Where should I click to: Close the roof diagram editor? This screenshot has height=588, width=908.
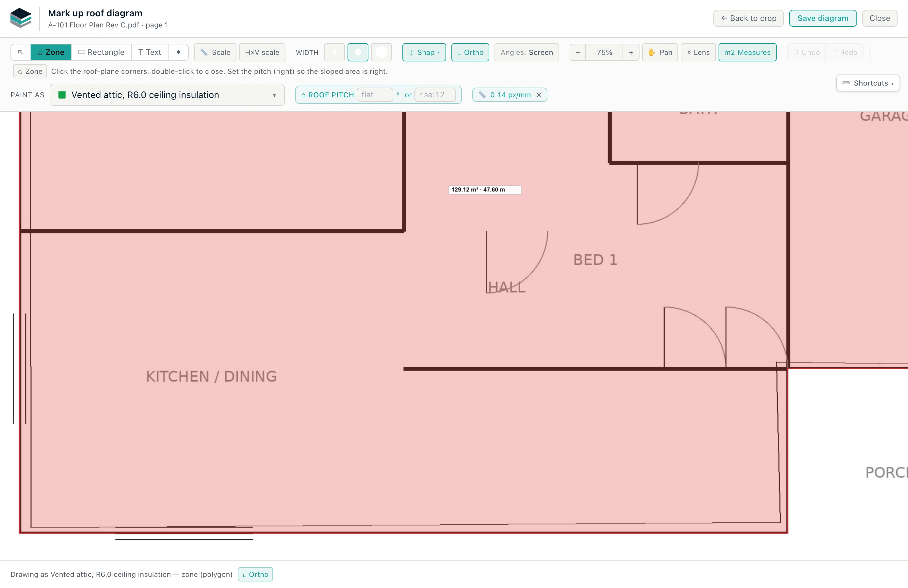(880, 18)
